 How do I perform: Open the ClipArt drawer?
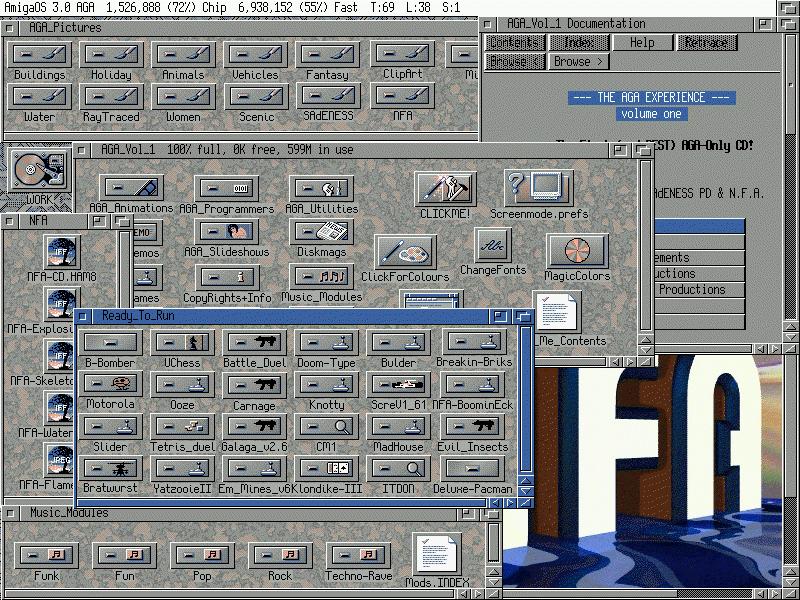point(403,55)
